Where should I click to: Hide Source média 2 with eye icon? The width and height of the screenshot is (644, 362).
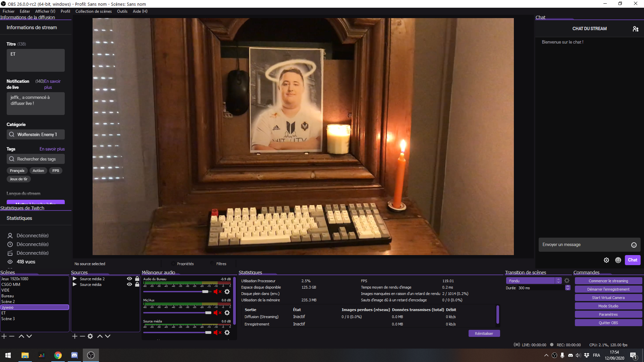129,279
